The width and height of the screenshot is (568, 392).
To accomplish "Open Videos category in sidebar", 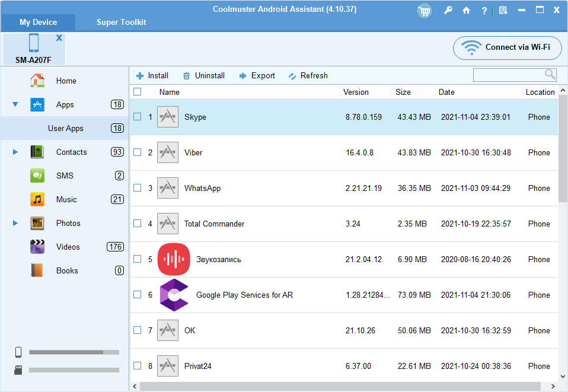I will 68,247.
